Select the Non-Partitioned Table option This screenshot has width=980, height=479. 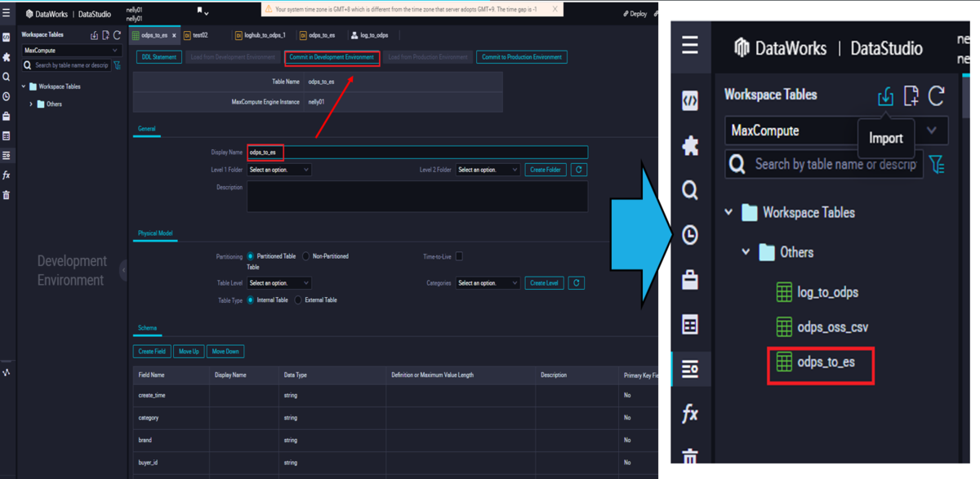[306, 256]
